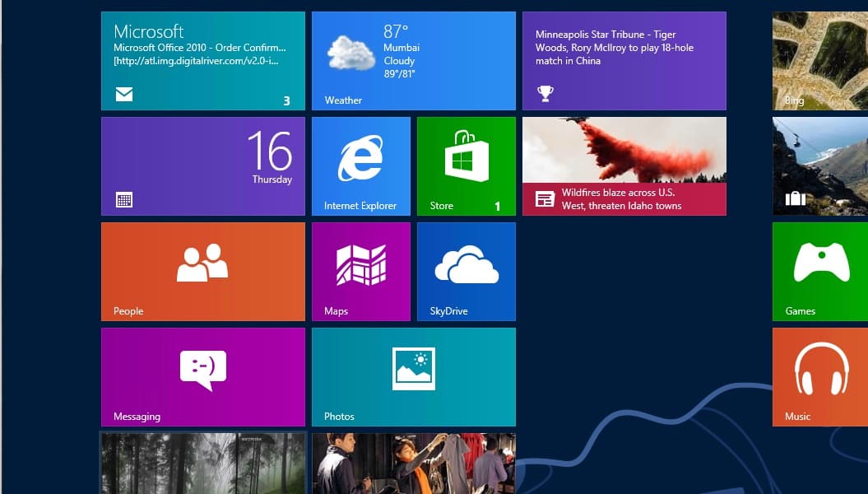The image size is (868, 494).
Task: Open Calendar showing Thursday the 16th
Action: tap(203, 165)
